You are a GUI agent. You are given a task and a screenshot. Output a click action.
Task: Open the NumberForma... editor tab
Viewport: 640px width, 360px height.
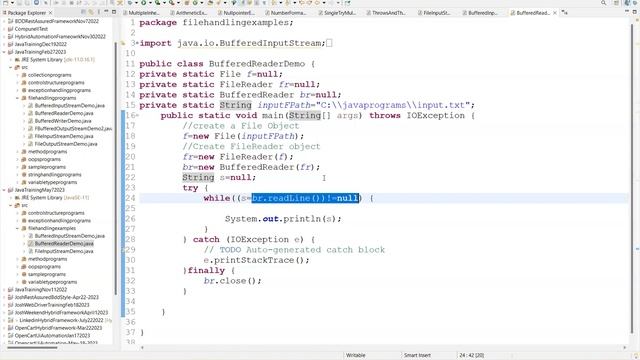coord(285,13)
